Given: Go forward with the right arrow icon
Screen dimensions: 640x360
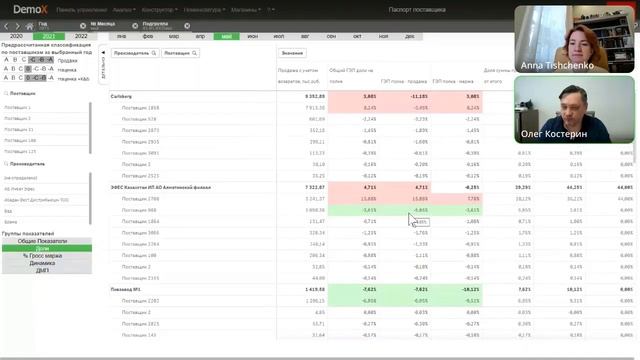Looking at the screenshot, I should click(x=17, y=26).
